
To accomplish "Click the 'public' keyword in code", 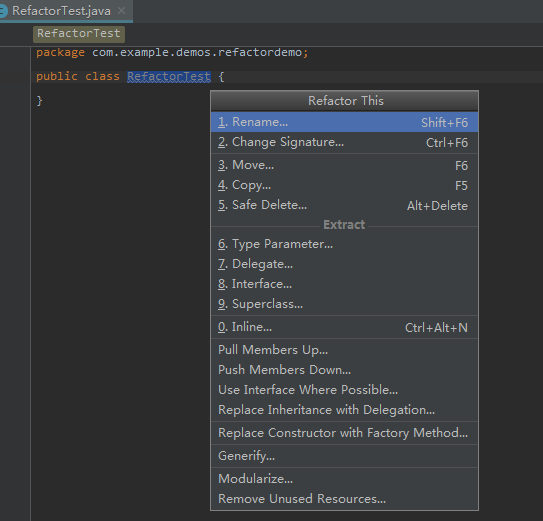I will (x=57, y=76).
